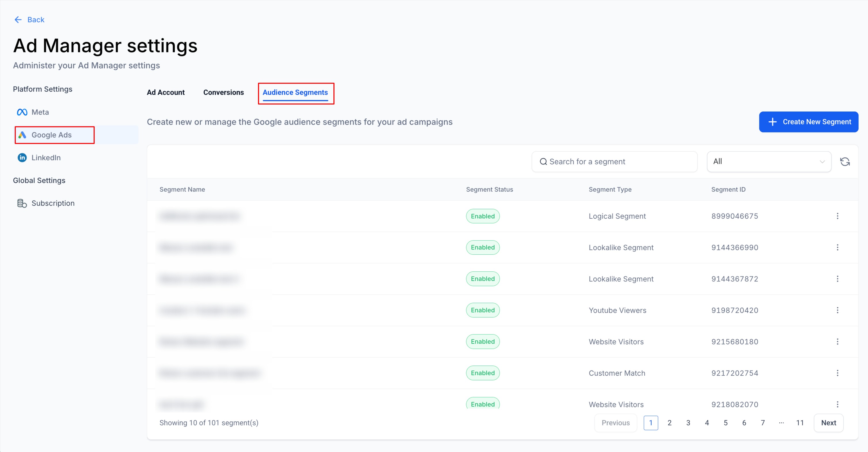Click the back arrow icon
This screenshot has height=452, width=868.
point(18,20)
